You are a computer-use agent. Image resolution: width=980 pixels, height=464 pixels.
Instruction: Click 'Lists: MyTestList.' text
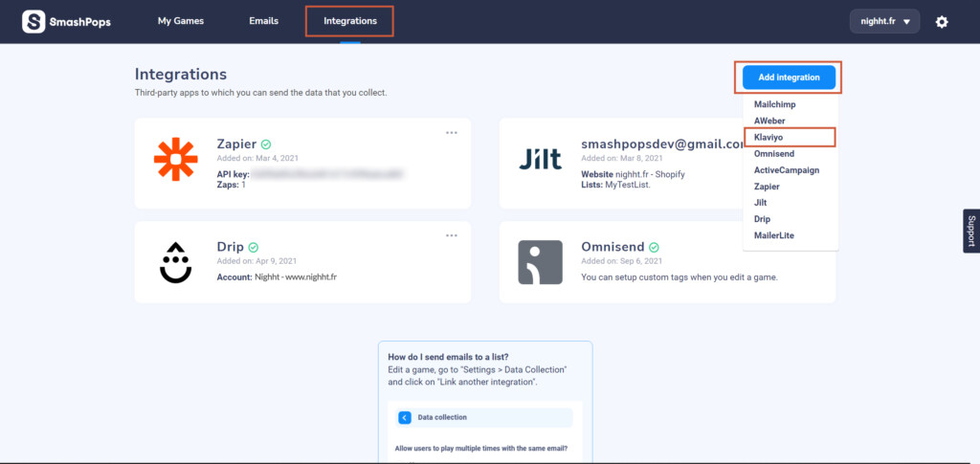pos(615,186)
